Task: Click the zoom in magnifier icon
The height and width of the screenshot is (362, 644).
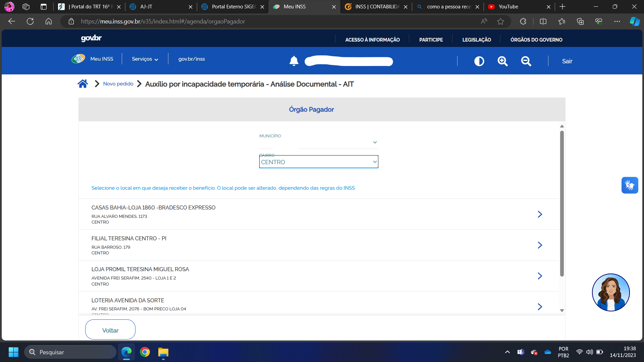Action: tap(502, 61)
